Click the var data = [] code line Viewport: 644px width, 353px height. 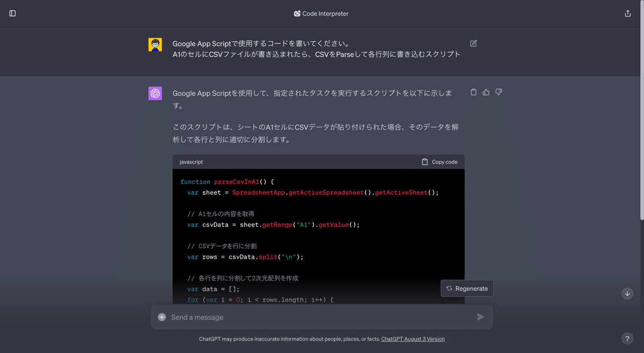tap(213, 289)
